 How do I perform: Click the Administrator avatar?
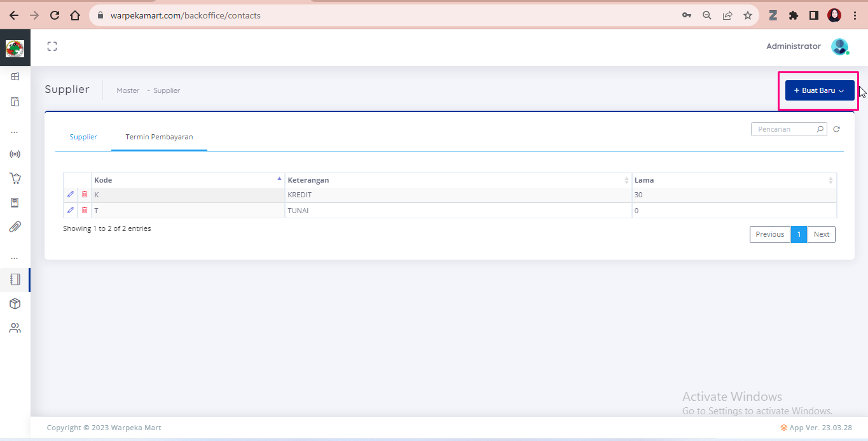[840, 46]
